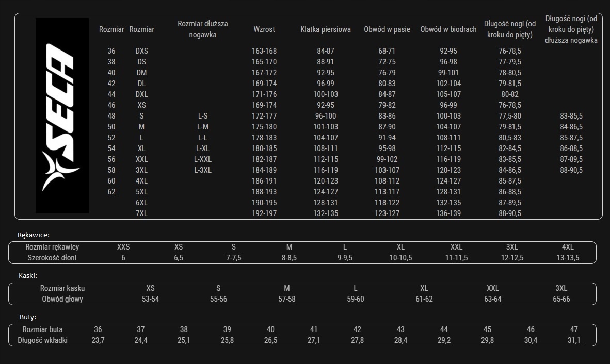Click the SECA logo banner
This screenshot has width=610, height=364.
[62, 116]
